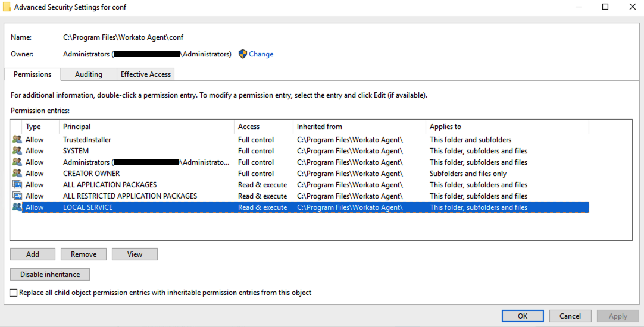Screen dimensions: 644x327
Task: Click the Change owner link
Action: tap(261, 54)
